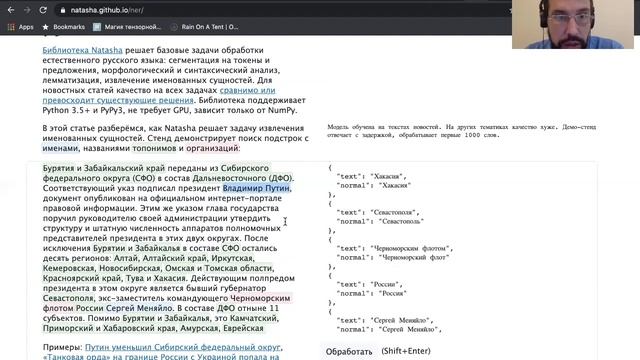This screenshot has height=360, width=640.
Task: Click the highlighted name Сергей Меняйло
Action: pos(139,308)
